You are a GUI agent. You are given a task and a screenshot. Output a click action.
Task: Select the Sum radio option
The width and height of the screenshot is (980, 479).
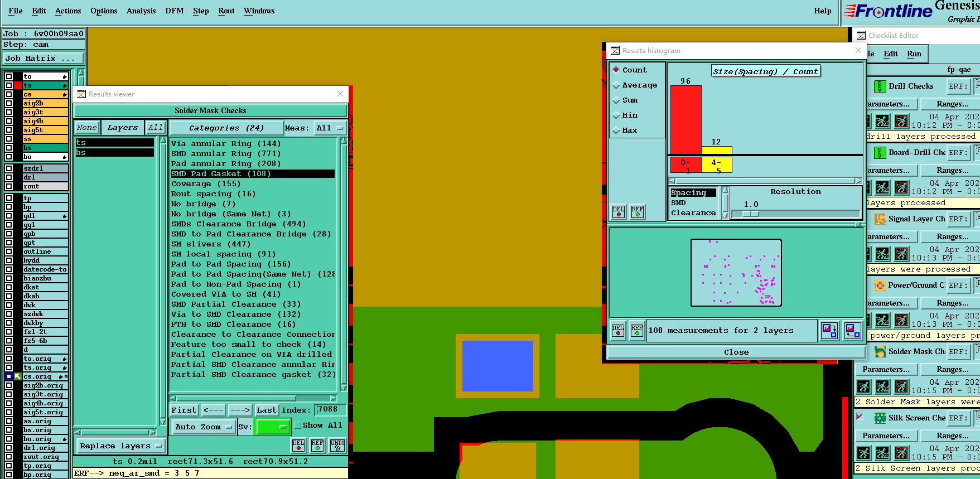coord(616,100)
